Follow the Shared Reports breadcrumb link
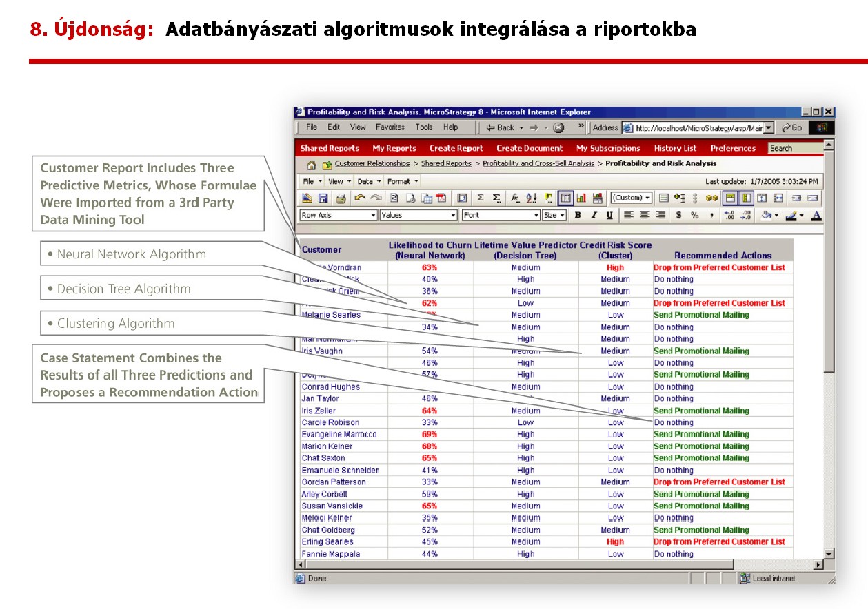The image size is (868, 609). (x=446, y=164)
